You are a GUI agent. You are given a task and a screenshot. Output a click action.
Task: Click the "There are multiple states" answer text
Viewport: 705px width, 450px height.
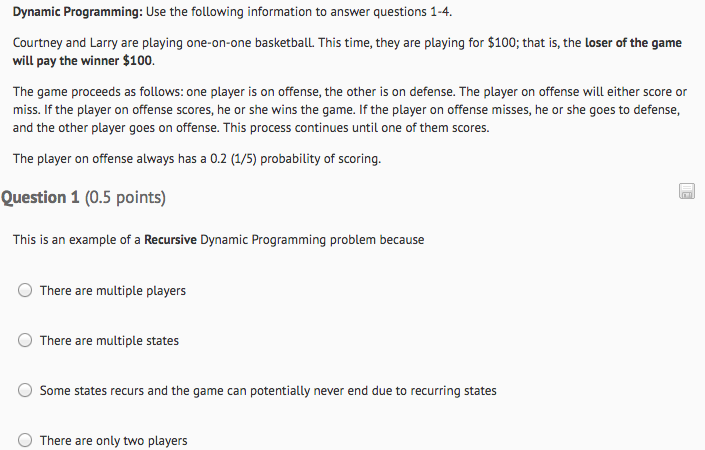[x=109, y=341]
